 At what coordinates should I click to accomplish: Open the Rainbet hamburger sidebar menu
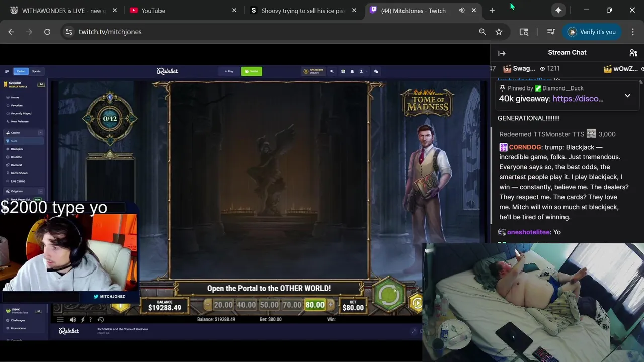pos(7,71)
